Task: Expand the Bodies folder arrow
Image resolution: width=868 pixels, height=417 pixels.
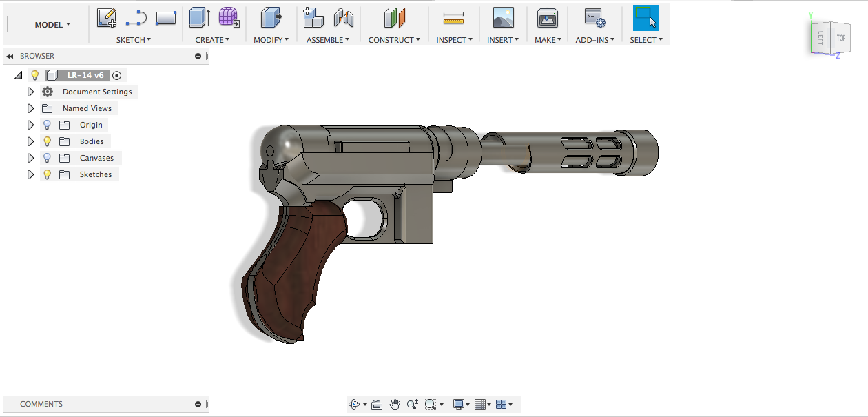Action: coord(30,141)
